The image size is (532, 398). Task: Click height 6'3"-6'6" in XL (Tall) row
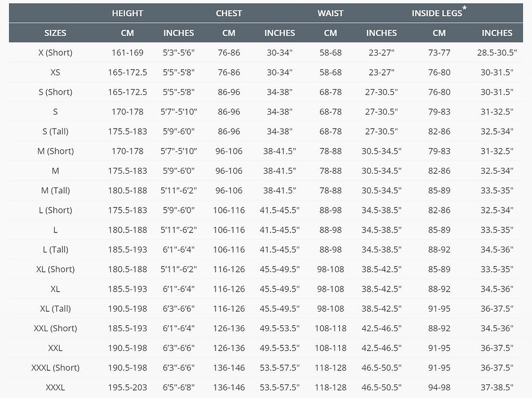[x=179, y=308]
